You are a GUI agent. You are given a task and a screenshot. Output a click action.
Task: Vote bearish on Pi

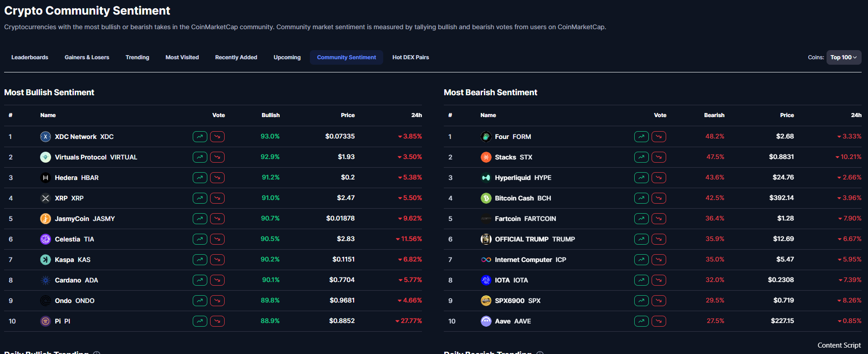click(x=217, y=321)
